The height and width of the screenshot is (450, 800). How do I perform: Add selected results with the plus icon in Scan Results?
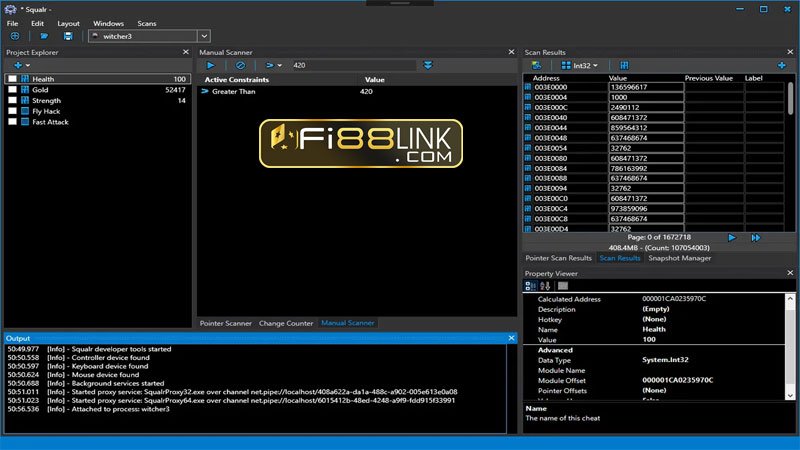(x=782, y=65)
